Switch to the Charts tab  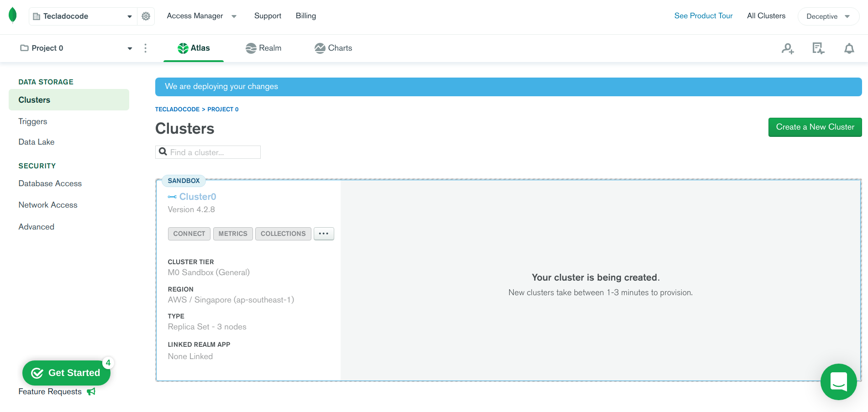click(333, 48)
